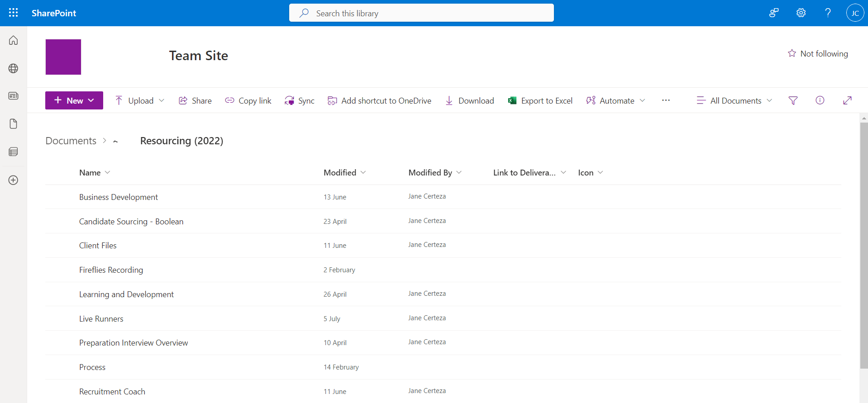Go to the Documents breadcrumb
868x403 pixels.
tap(71, 141)
